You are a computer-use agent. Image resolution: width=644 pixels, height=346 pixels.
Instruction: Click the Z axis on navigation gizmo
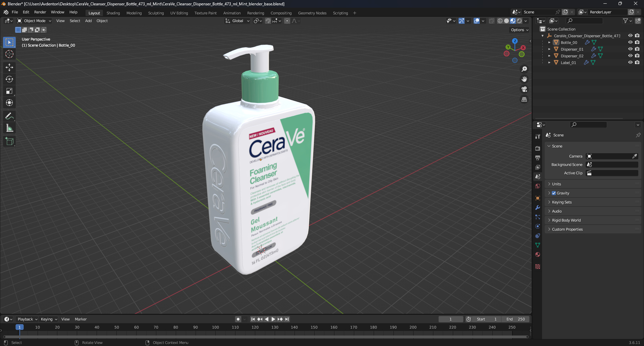tap(515, 41)
